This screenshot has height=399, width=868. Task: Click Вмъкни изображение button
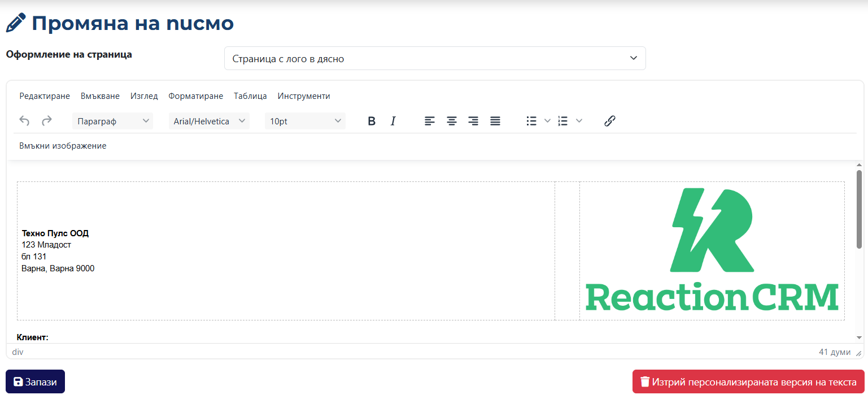63,146
